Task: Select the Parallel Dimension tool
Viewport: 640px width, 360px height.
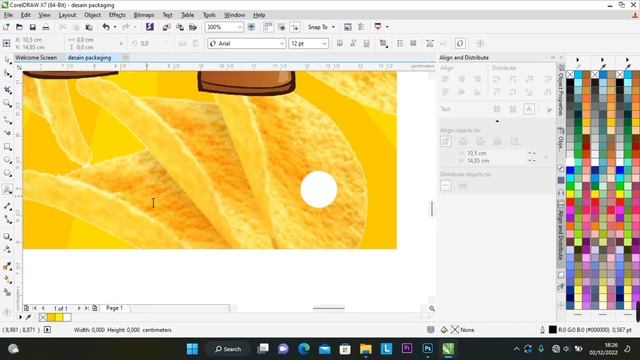Action: click(7, 207)
